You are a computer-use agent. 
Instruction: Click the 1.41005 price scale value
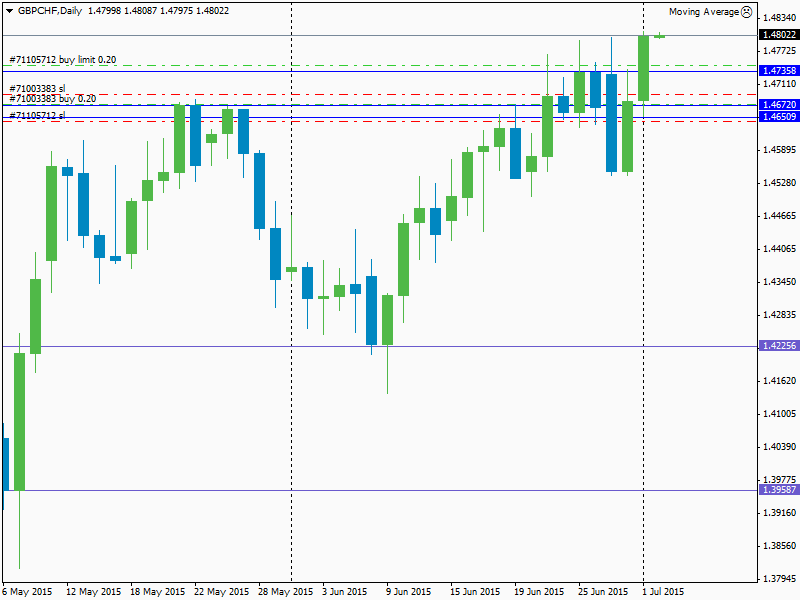click(779, 414)
